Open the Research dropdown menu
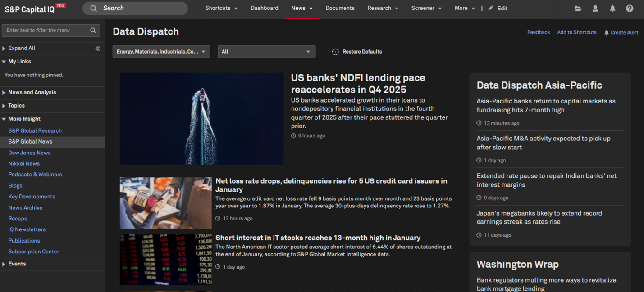This screenshot has width=644, height=292. tap(383, 8)
